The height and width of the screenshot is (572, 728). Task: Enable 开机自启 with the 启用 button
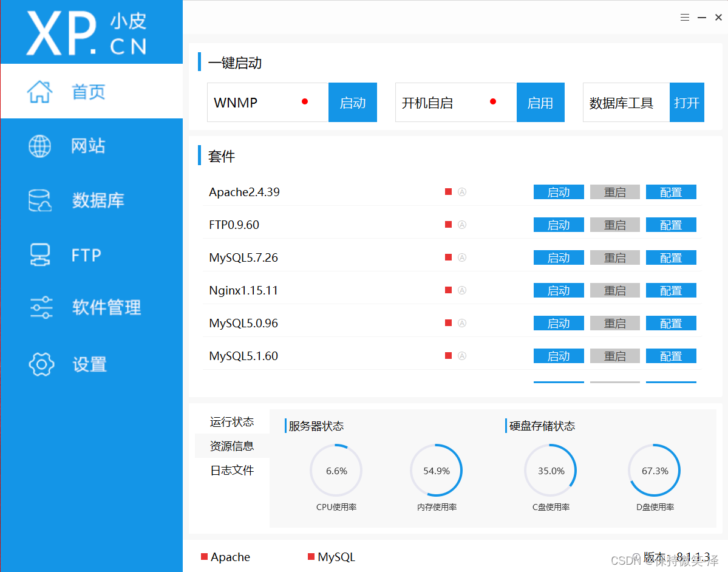point(540,103)
